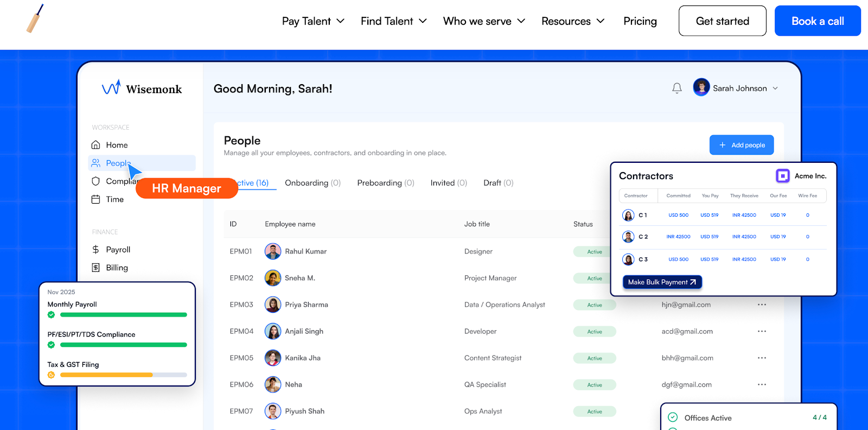Click contractor C 1 avatar
The height and width of the screenshot is (430, 868).
[x=628, y=215]
